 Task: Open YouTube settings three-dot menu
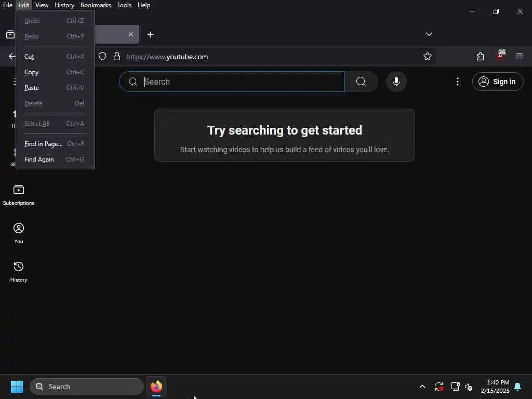[458, 82]
